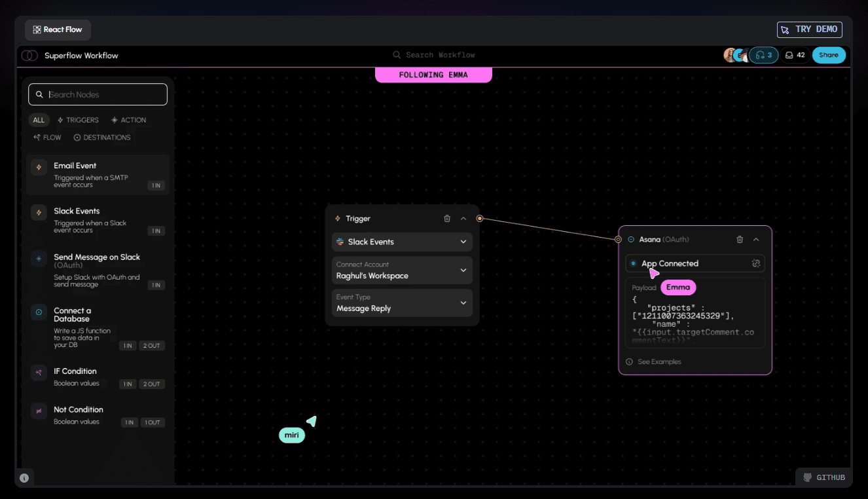The image size is (868, 499).
Task: Click the See Examples link on the Asana node
Action: coord(659,361)
